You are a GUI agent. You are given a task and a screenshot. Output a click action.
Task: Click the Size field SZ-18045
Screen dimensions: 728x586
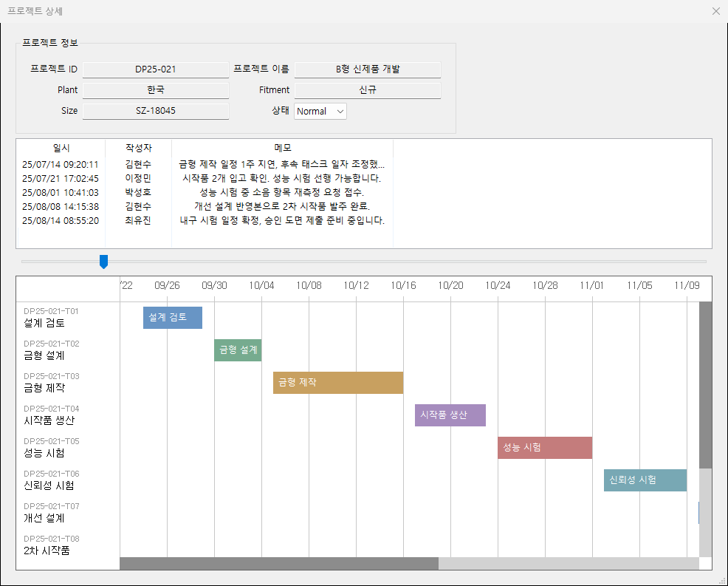[156, 111]
